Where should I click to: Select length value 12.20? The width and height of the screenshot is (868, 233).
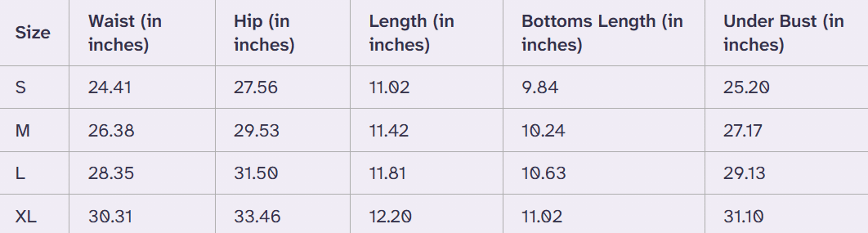[x=390, y=216]
